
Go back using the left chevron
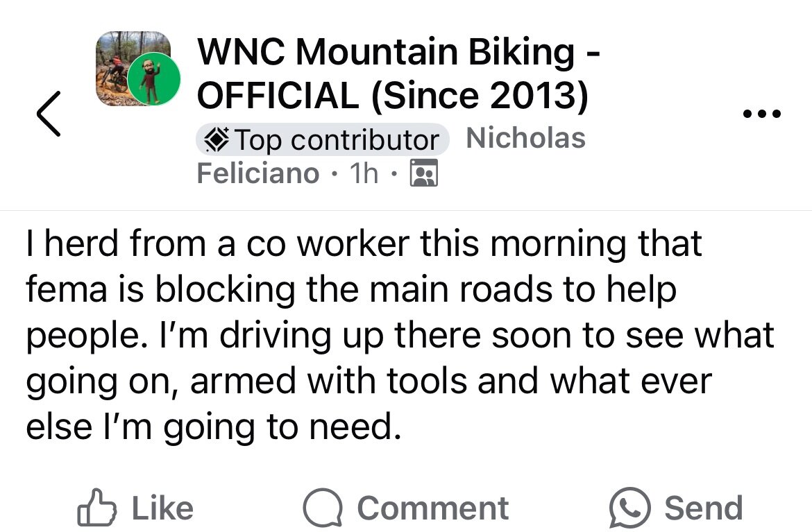49,112
